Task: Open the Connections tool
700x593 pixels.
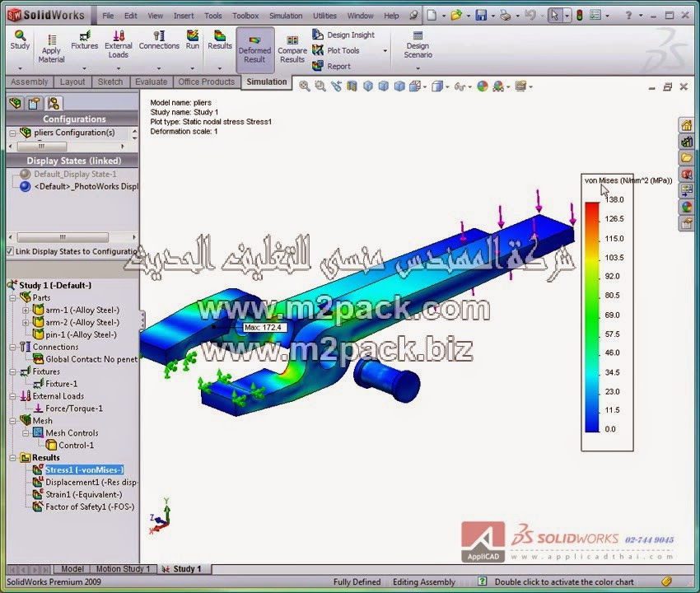Action: tap(159, 40)
